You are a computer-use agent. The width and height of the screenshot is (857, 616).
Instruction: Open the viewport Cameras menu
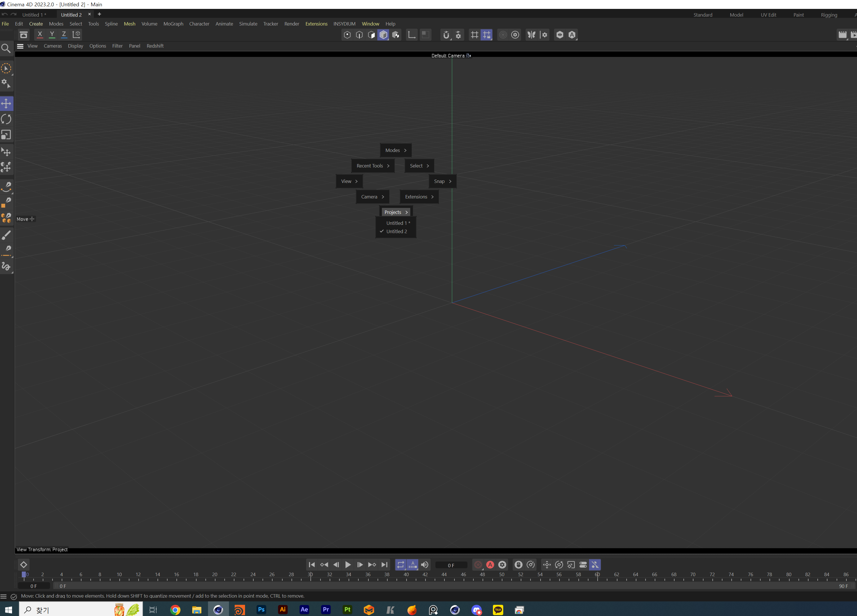pyautogui.click(x=53, y=46)
